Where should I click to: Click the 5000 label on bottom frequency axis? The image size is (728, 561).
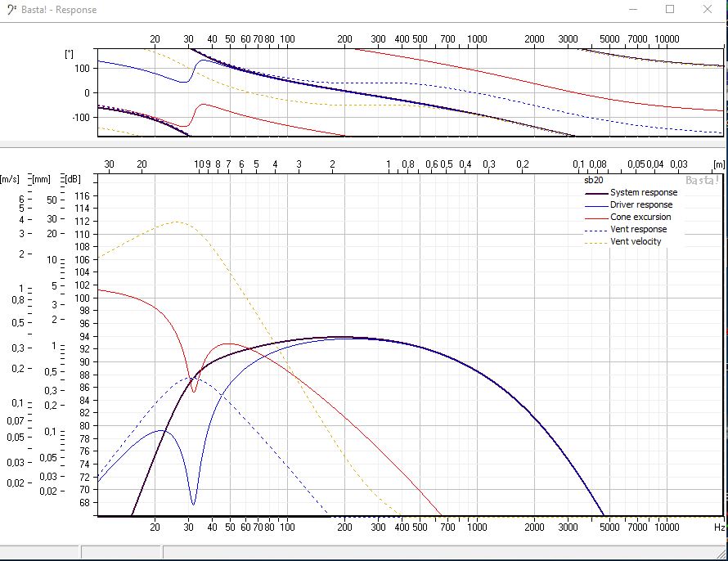(609, 527)
